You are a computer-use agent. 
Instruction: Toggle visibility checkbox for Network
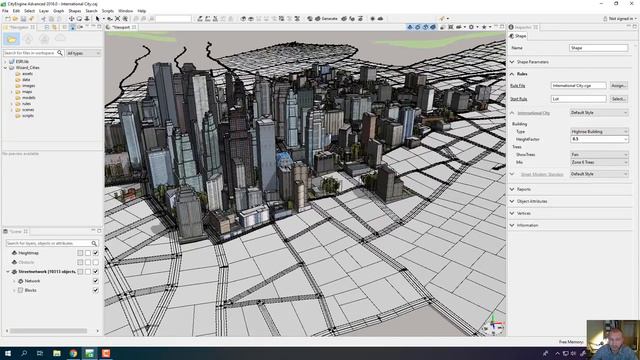96,281
